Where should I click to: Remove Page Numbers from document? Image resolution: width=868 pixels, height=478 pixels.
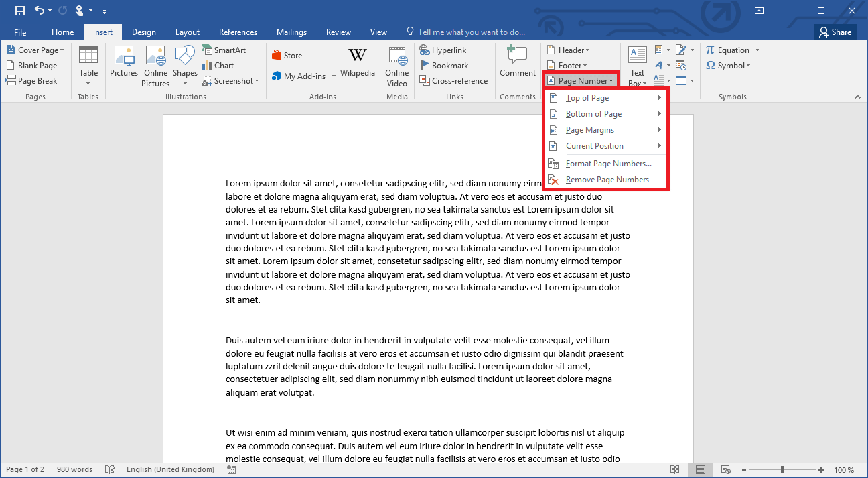click(x=607, y=179)
